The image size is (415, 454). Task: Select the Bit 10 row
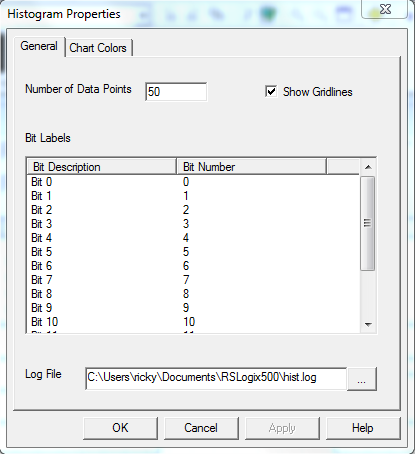(x=193, y=322)
